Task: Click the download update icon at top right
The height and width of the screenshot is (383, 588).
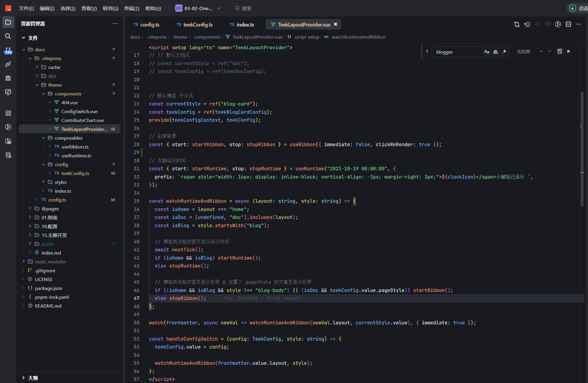Action: coord(572,8)
